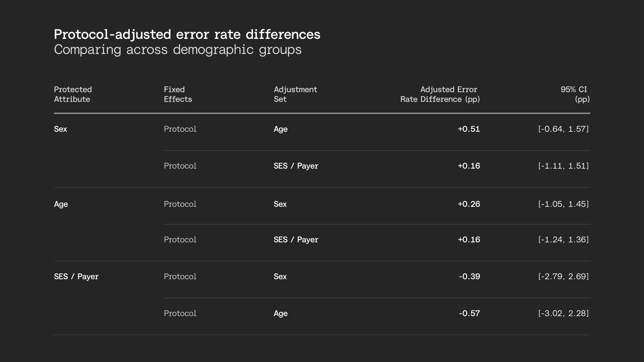Viewport: 644px width, 362px height.
Task: Click 'Adjusted Error Rate Difference (pp)' header
Action: [440, 94]
